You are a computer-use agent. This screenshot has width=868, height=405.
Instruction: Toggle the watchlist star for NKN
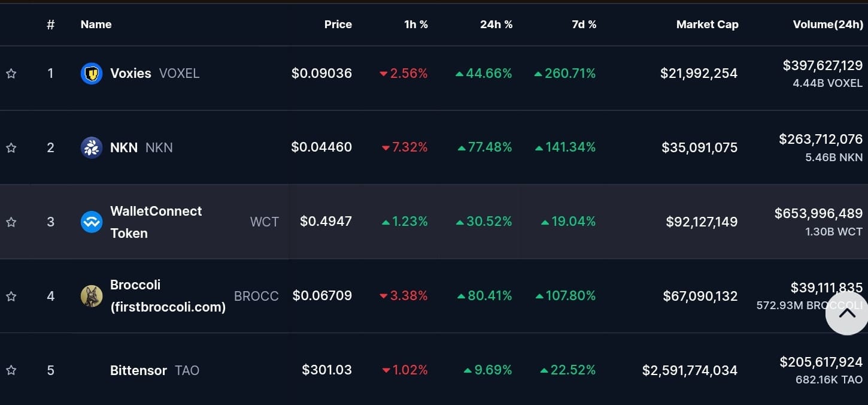11,147
